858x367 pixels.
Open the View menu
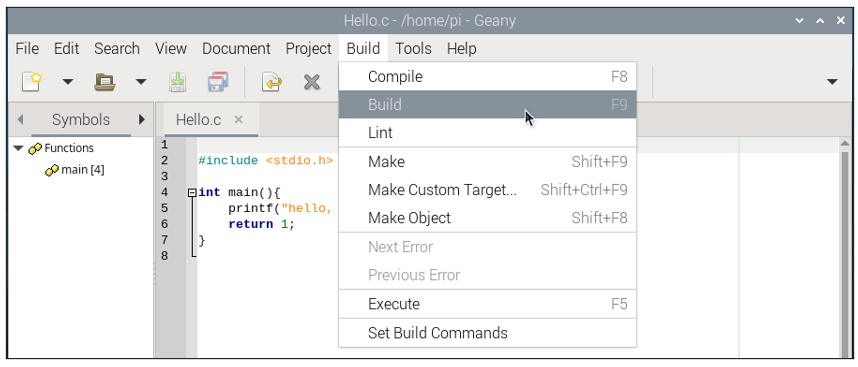click(x=171, y=49)
